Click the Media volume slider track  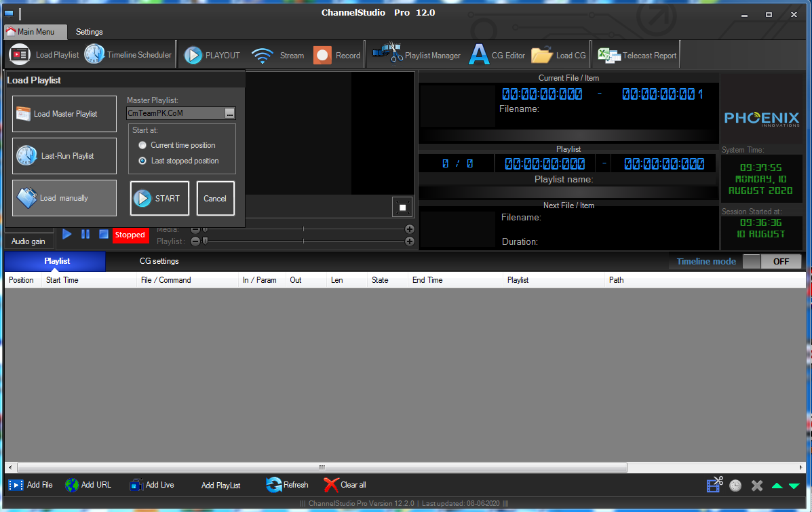tap(303, 229)
